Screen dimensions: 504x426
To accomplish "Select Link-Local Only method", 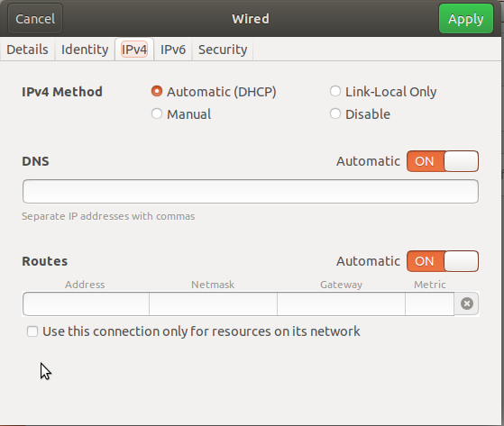I will [335, 91].
